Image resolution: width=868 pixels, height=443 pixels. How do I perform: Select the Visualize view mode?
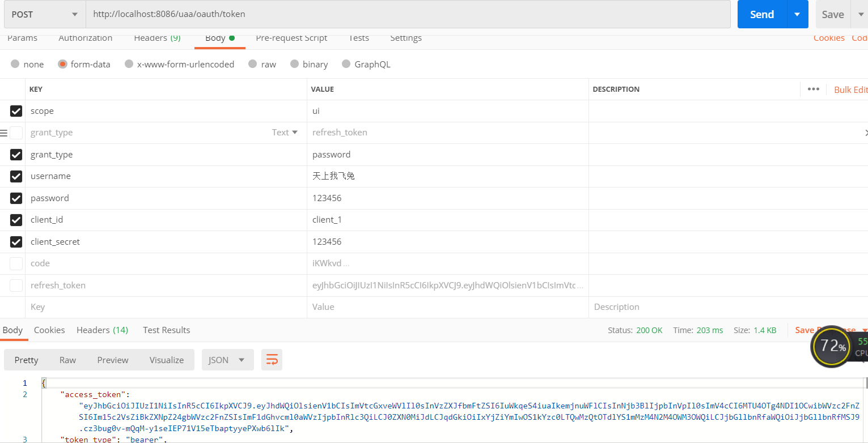(167, 360)
